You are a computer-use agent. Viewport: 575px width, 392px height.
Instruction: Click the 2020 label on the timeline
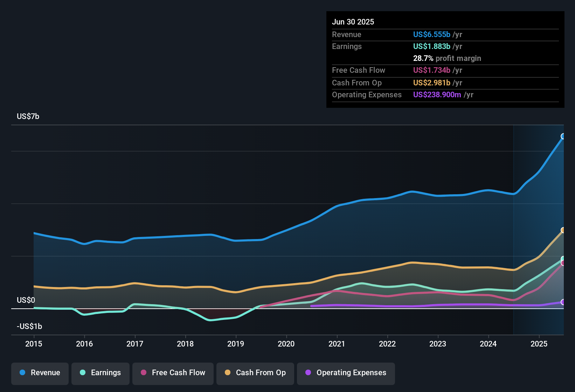click(286, 344)
